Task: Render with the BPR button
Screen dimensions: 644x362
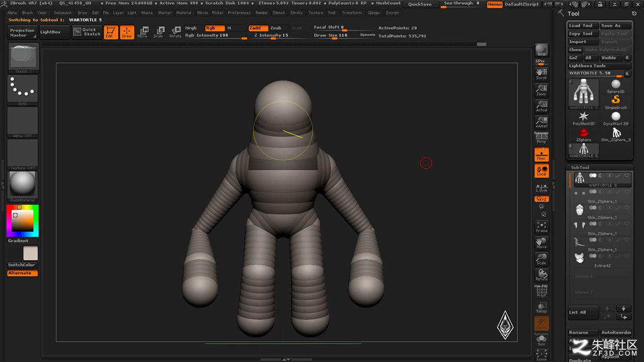Action: click(541, 50)
